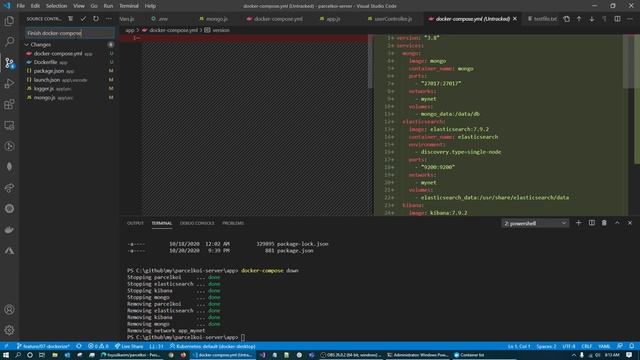640x360 pixels.
Task: Click the Commit checkmark in Source Control header
Action: point(83,19)
